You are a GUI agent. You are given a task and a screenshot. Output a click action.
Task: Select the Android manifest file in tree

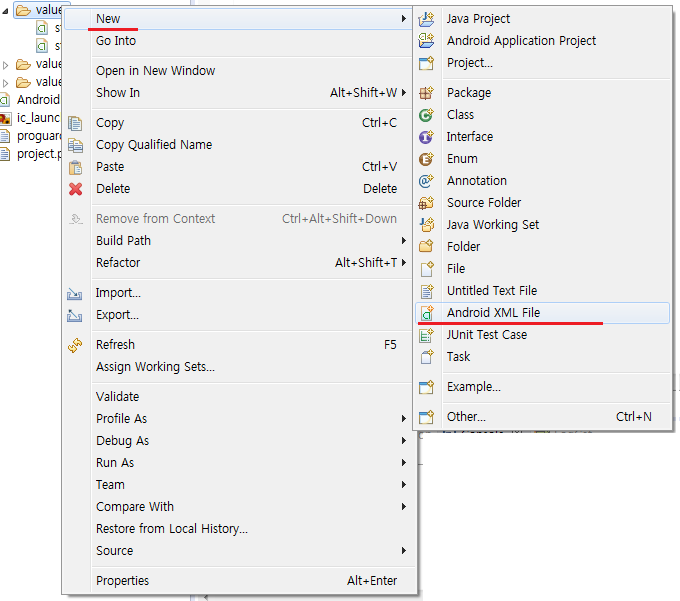point(30,100)
